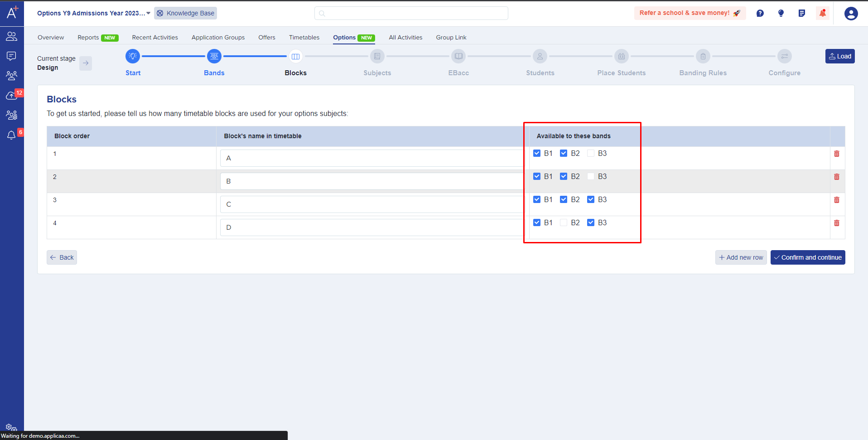This screenshot has width=868, height=440.
Task: Check B3 for block A
Action: [x=591, y=153]
